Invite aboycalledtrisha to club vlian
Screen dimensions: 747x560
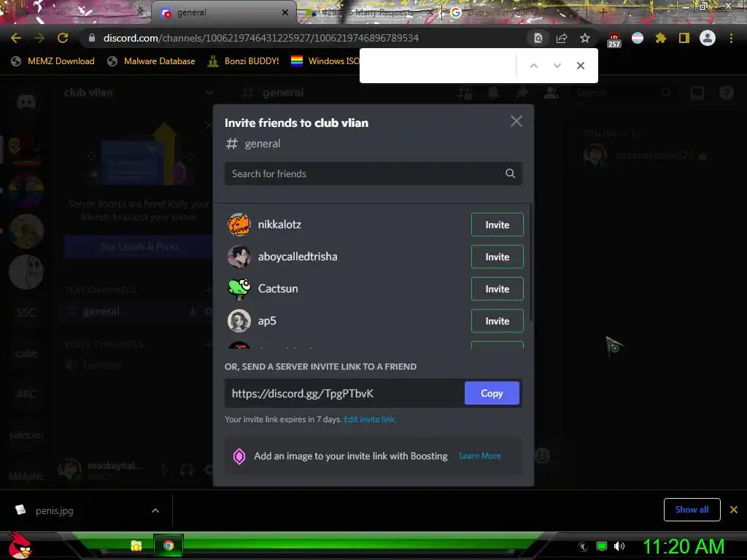point(497,257)
